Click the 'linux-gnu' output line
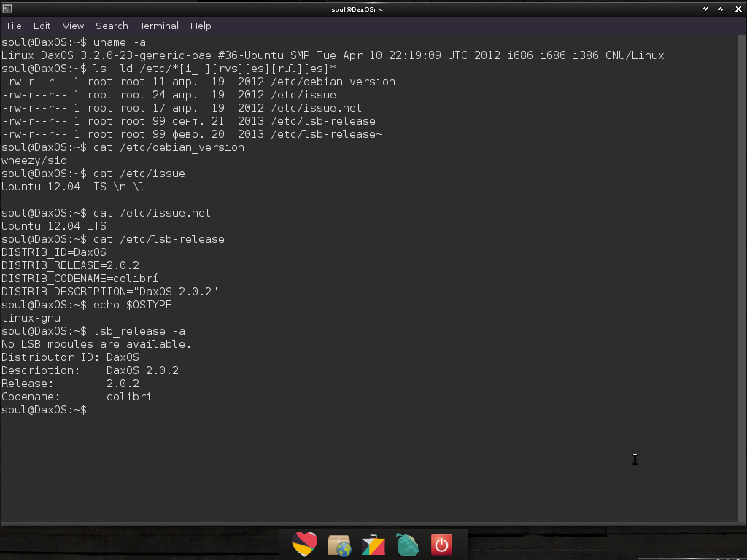 [x=31, y=318]
